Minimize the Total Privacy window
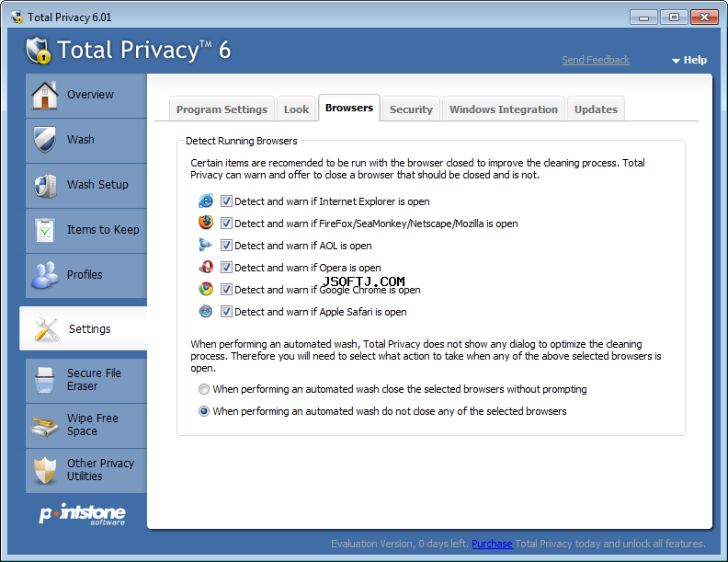Image resolution: width=728 pixels, height=562 pixels. (643, 17)
